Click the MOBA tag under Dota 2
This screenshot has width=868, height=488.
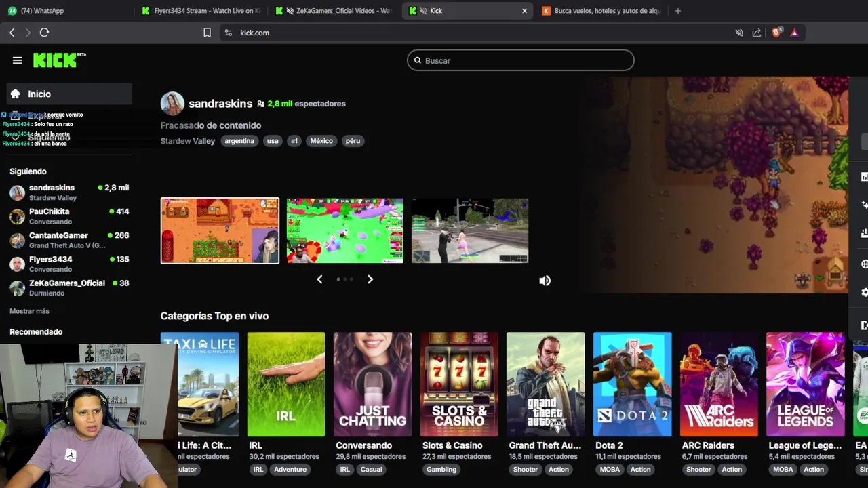tap(610, 469)
